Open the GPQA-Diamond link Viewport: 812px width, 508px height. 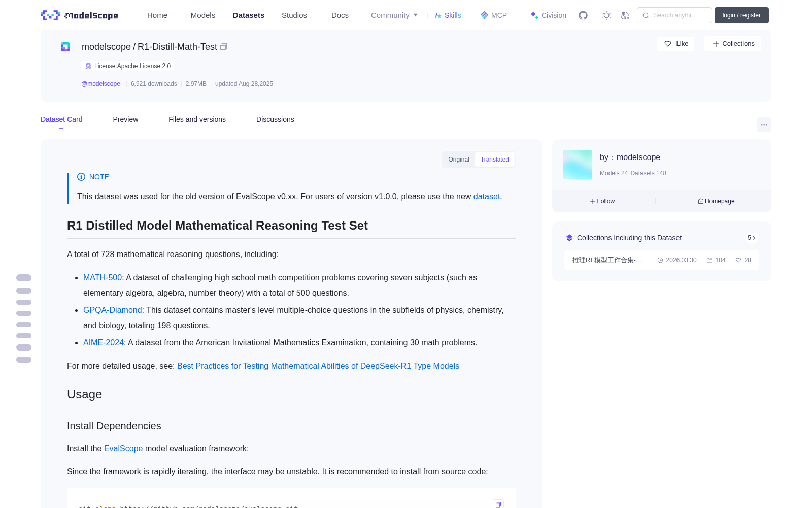click(113, 310)
